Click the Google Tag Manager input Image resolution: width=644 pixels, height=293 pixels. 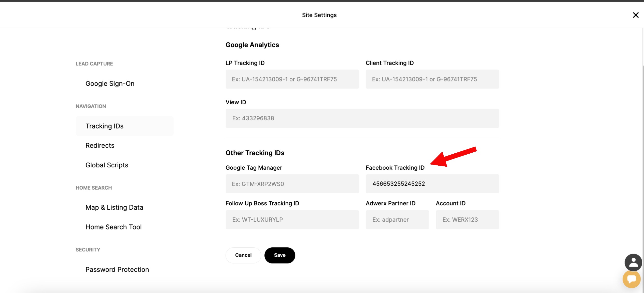[x=292, y=184]
